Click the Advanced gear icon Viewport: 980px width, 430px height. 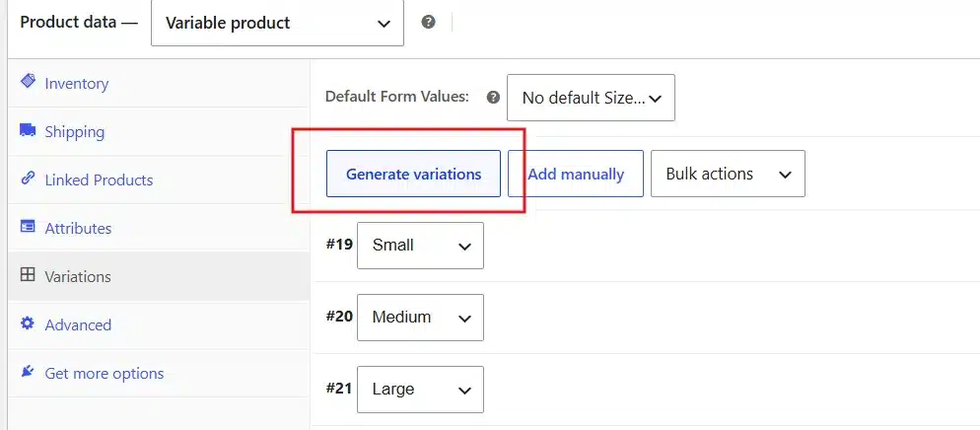(x=28, y=323)
